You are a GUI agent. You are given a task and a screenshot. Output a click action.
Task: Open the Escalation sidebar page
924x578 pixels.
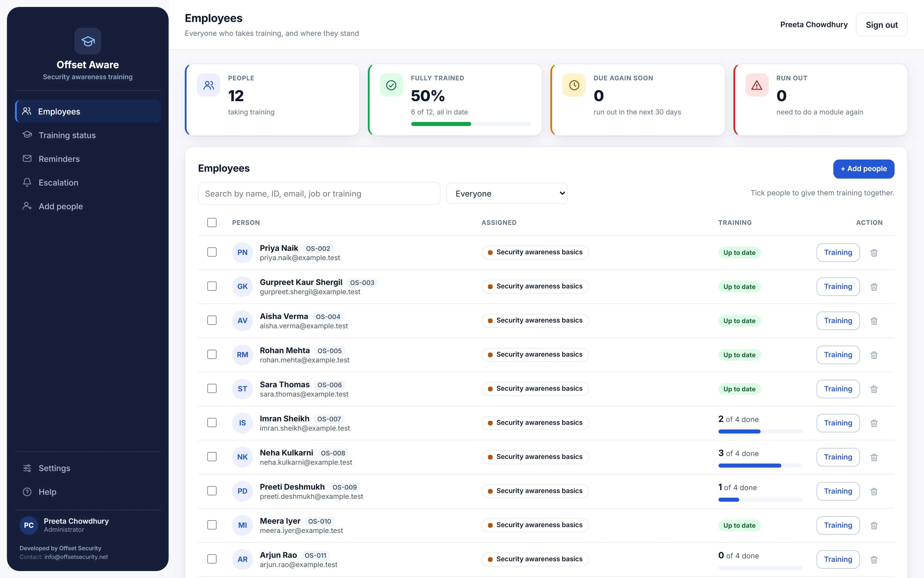click(x=87, y=182)
